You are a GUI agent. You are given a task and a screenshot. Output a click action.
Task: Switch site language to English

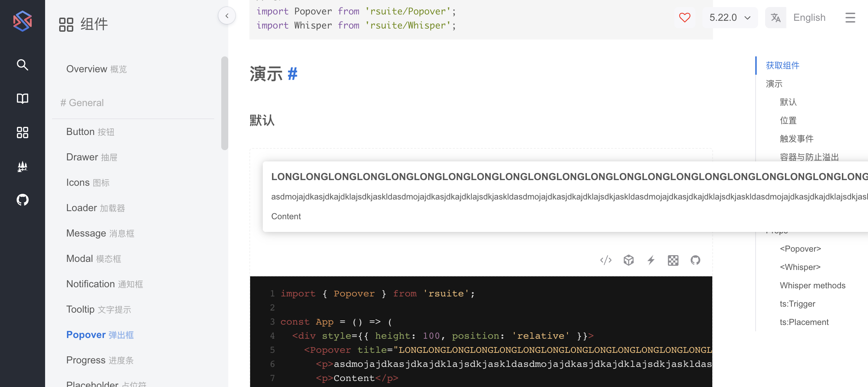[809, 17]
